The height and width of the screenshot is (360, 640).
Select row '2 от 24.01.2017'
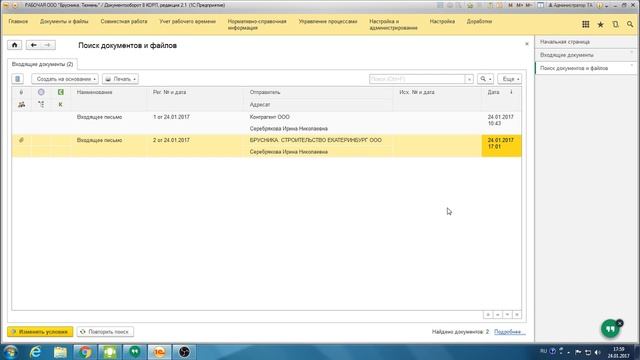click(x=267, y=146)
